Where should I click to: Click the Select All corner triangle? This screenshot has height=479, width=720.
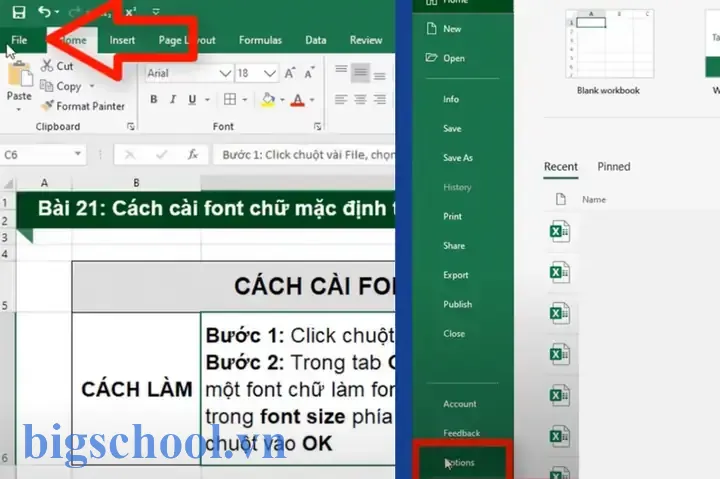(x=8, y=184)
